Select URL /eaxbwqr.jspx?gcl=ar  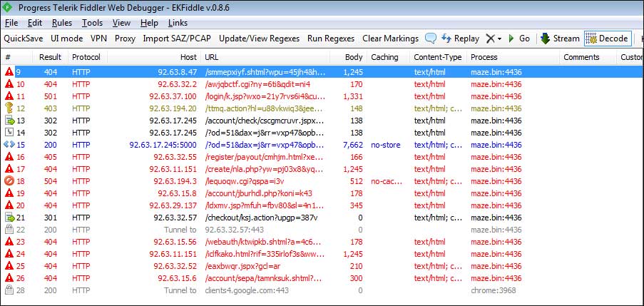coord(242,266)
